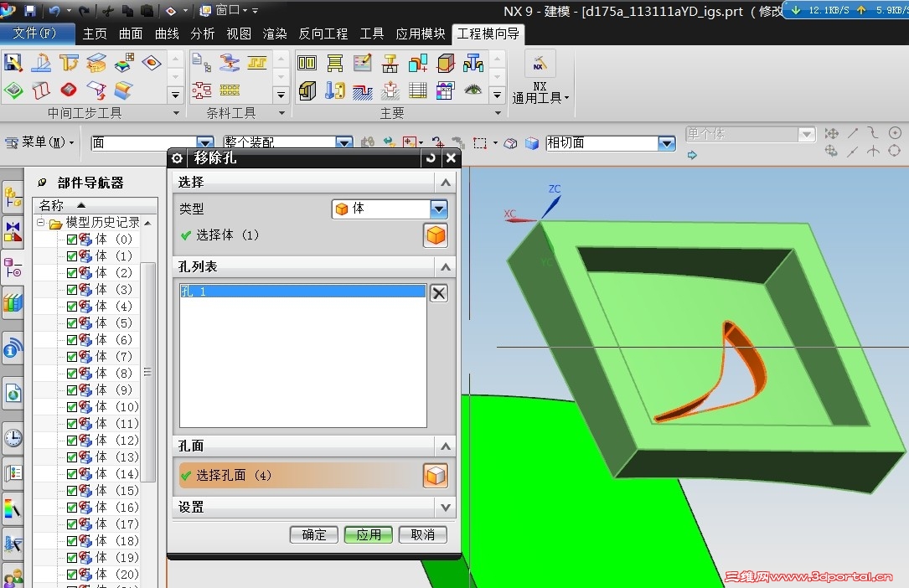Click the redo arrow in quick access toolbar
The height and width of the screenshot is (588, 909).
84,10
